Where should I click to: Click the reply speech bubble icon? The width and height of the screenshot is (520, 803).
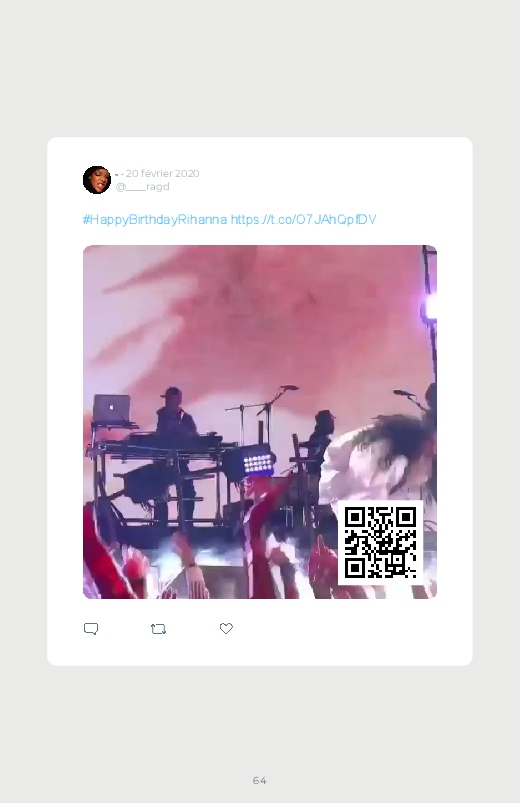[x=91, y=628]
